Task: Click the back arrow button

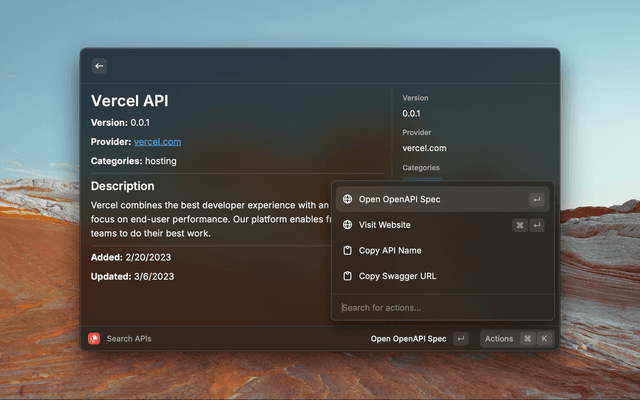Action: (x=99, y=66)
